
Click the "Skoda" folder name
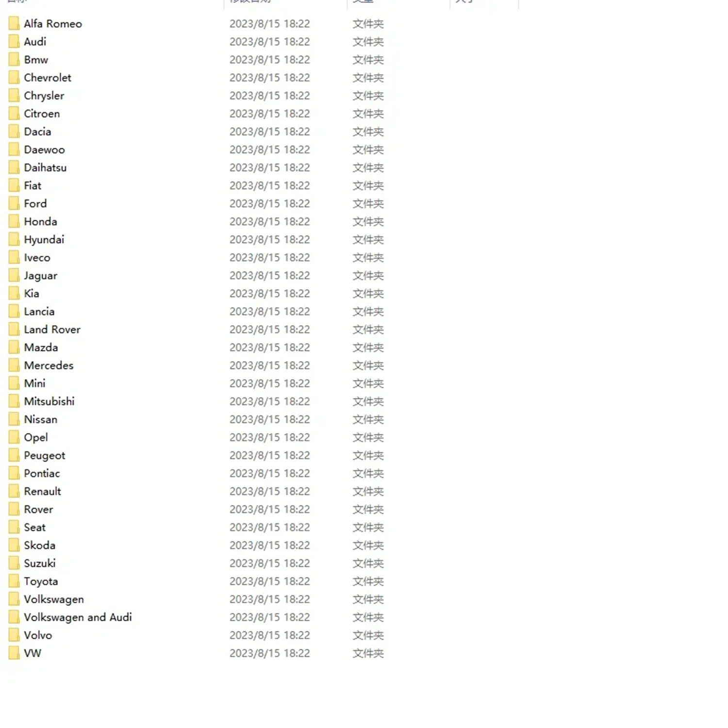40,545
